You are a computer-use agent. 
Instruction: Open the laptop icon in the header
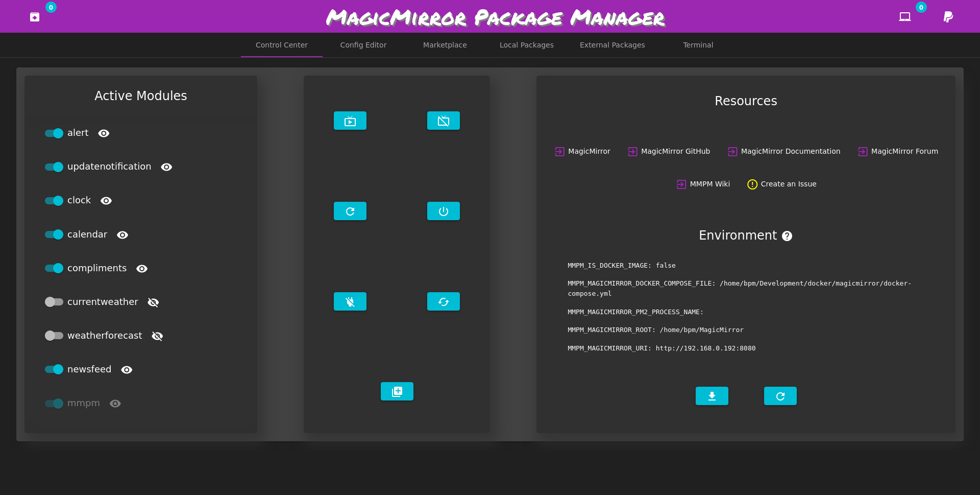(x=905, y=17)
